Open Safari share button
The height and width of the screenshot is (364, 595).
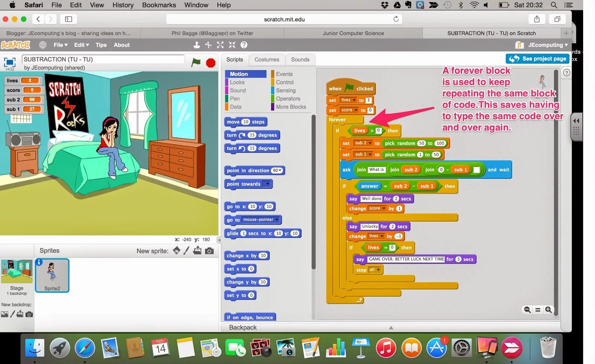pos(537,19)
